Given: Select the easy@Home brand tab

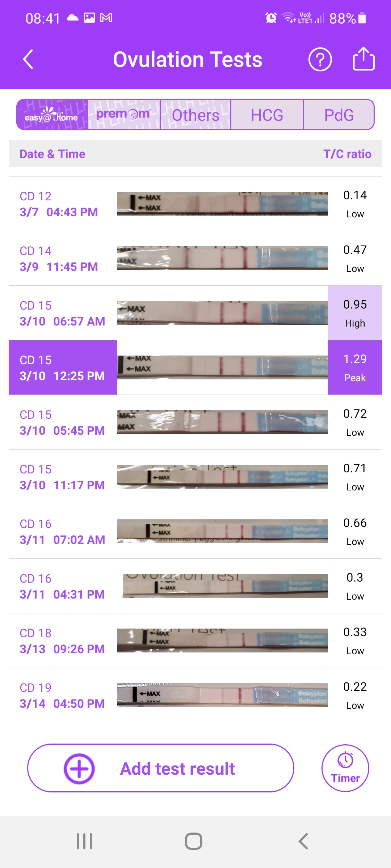Looking at the screenshot, I should point(52,115).
